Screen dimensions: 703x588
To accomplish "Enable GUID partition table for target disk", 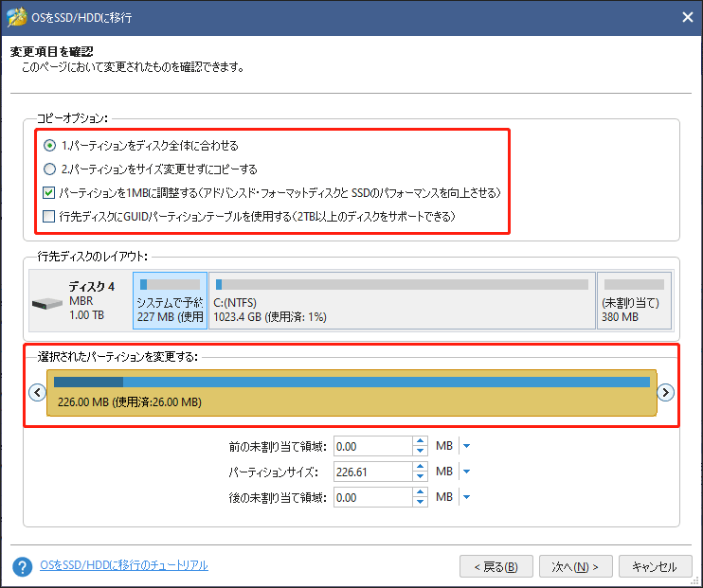I will [x=50, y=217].
